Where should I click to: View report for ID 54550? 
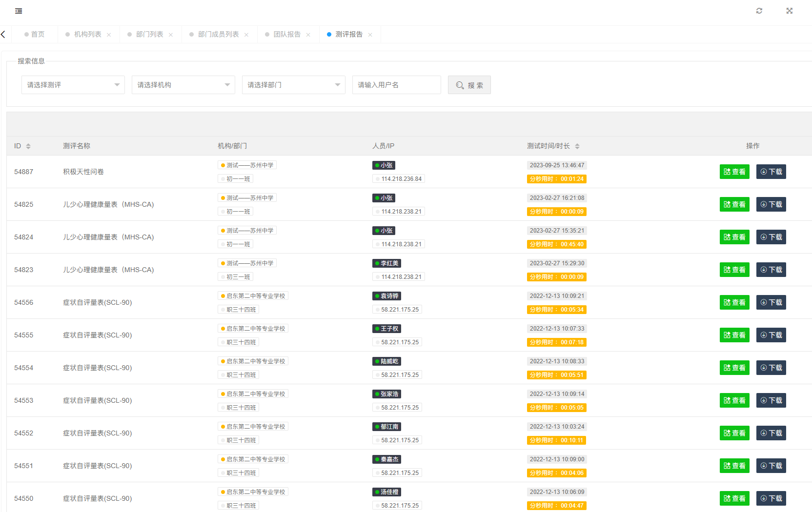pos(734,498)
